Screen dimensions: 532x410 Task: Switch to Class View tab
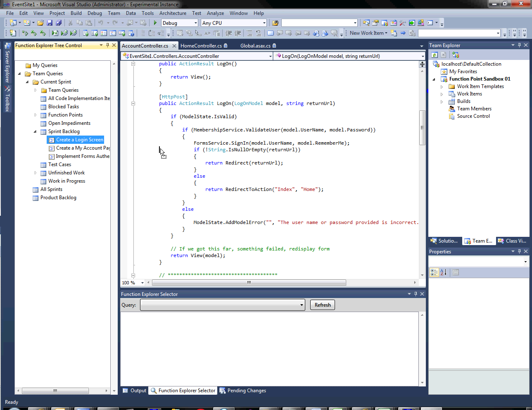512,241
